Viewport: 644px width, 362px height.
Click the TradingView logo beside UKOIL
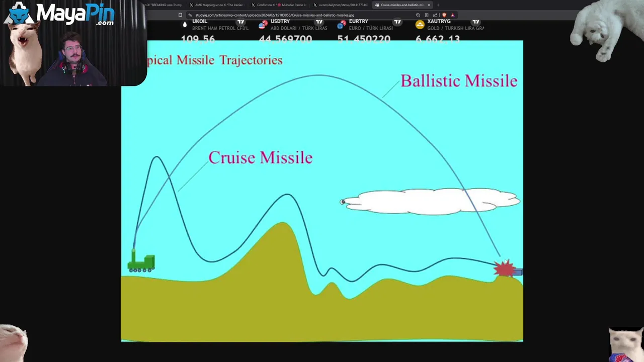[240, 22]
